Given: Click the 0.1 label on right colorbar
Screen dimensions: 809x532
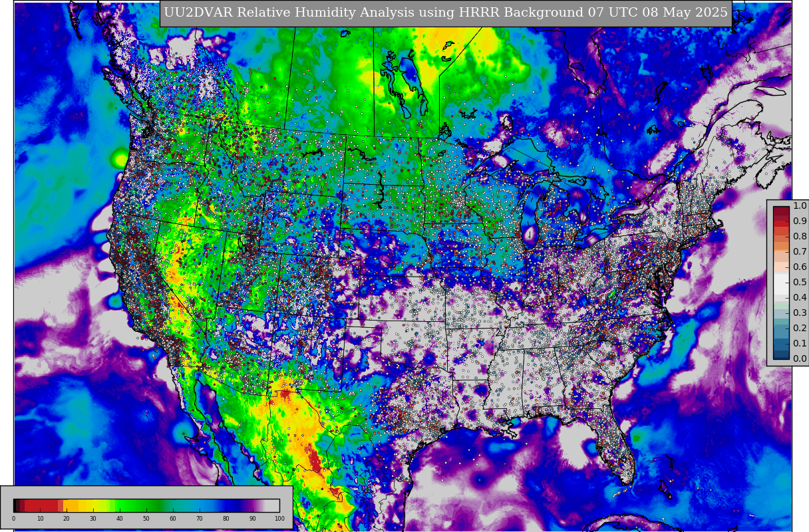Looking at the screenshot, I should 800,344.
